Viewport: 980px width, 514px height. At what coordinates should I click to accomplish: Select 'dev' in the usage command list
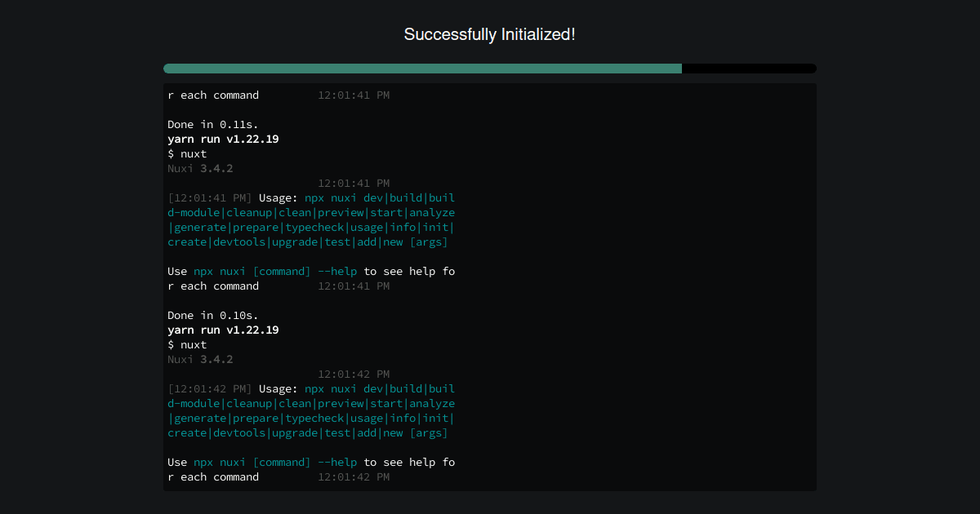372,197
